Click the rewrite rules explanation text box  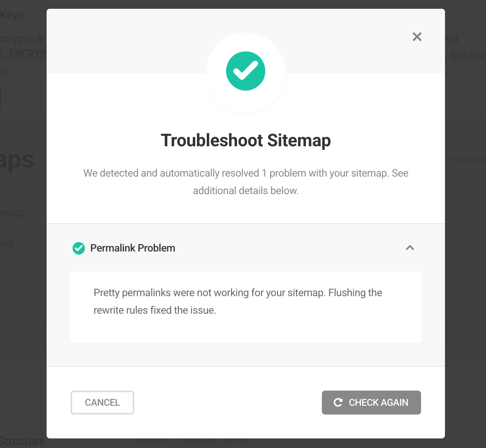tap(245, 307)
